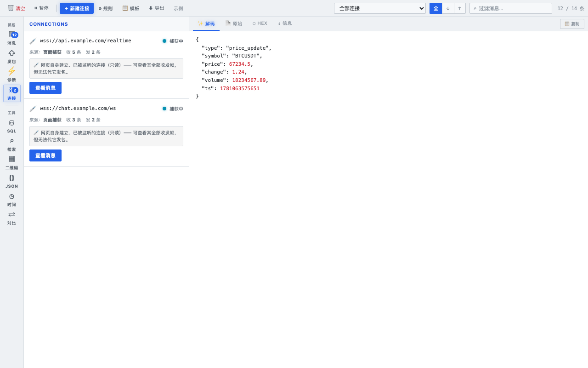588x368 pixels.
Task: Open the JSON braces tool
Action: [11, 181]
